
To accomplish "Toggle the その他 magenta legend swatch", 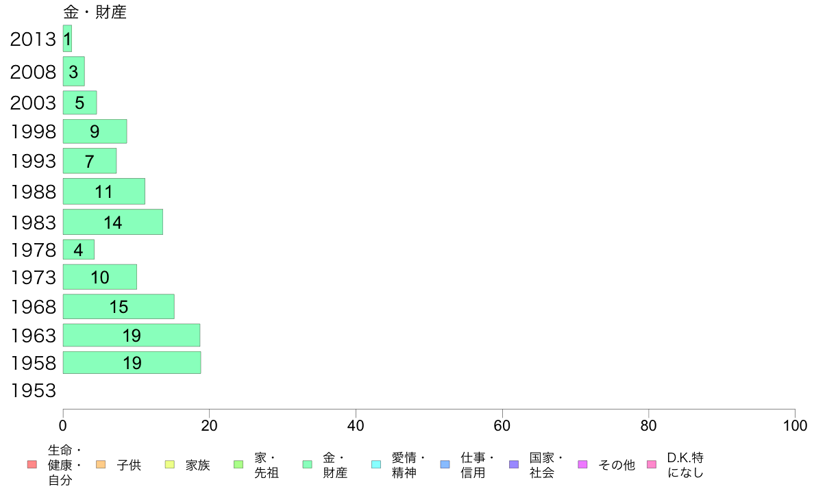I will pos(582,464).
